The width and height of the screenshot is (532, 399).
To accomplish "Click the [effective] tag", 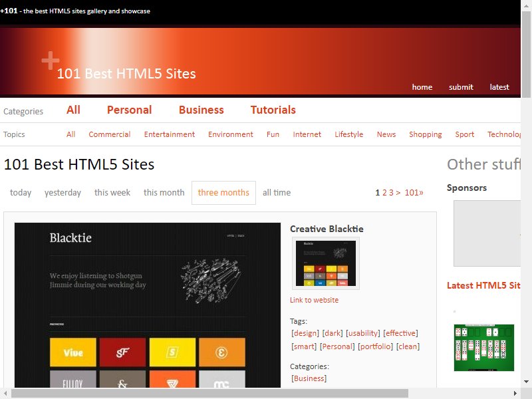I will click(x=401, y=333).
